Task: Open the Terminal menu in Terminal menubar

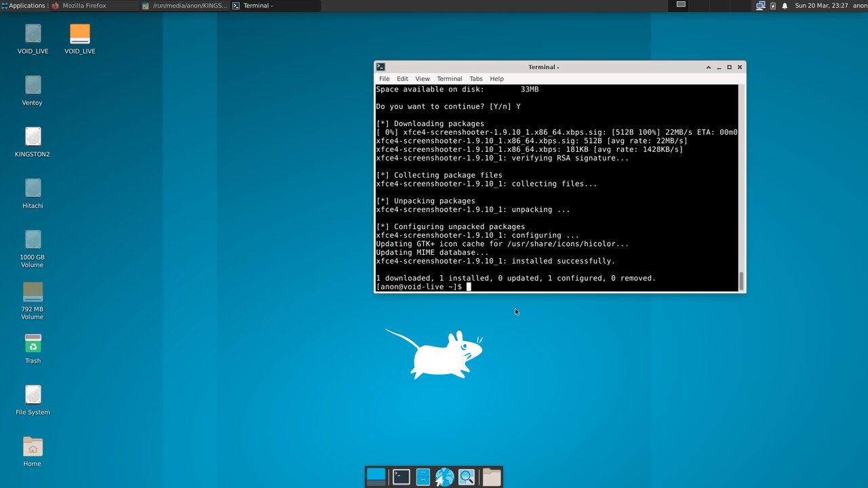Action: [x=450, y=79]
